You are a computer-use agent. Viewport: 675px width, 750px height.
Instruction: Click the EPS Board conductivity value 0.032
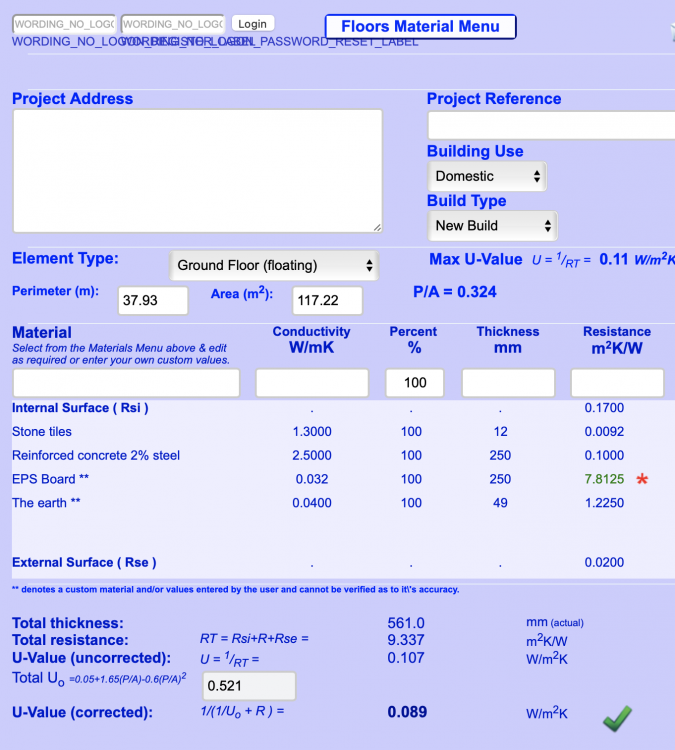pyautogui.click(x=312, y=479)
